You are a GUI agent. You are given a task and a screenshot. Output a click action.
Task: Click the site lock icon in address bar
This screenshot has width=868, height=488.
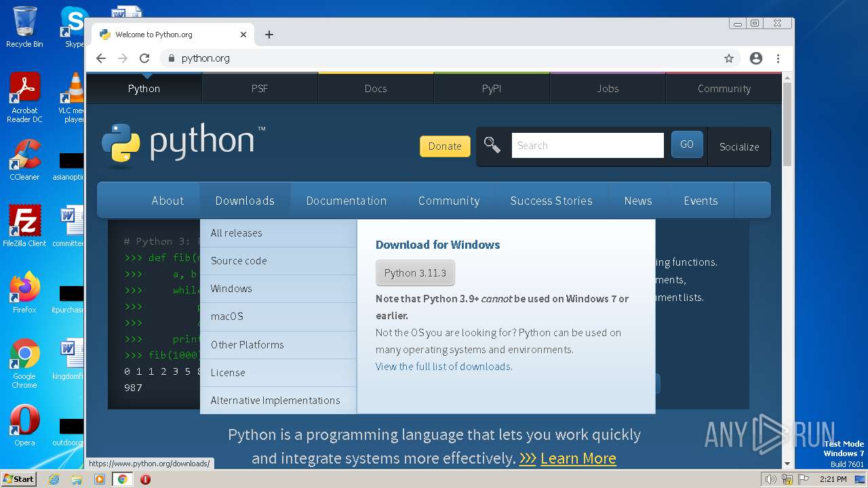[172, 58]
